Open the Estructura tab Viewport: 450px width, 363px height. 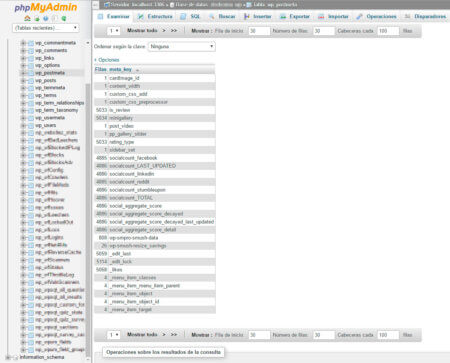tap(155, 16)
